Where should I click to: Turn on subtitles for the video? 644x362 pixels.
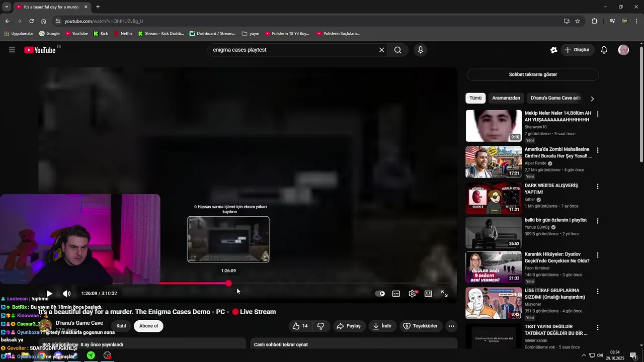point(396,294)
